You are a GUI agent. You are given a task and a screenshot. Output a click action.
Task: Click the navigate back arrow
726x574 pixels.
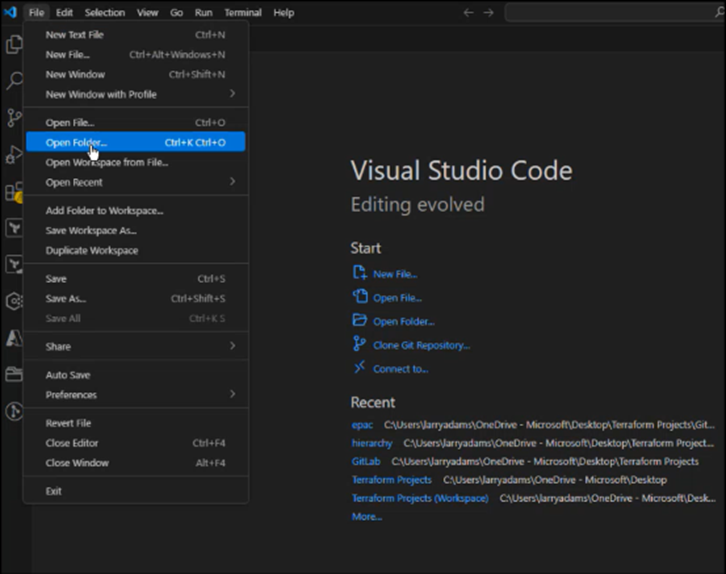click(469, 12)
